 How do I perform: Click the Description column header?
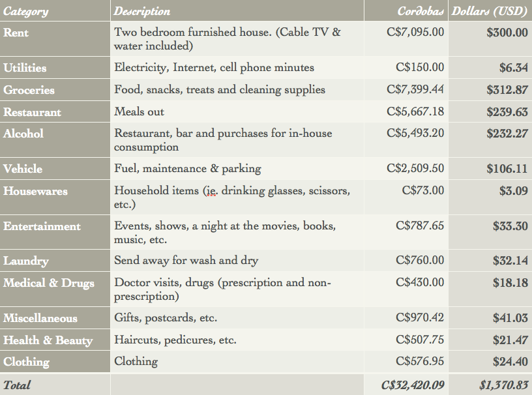(142, 11)
